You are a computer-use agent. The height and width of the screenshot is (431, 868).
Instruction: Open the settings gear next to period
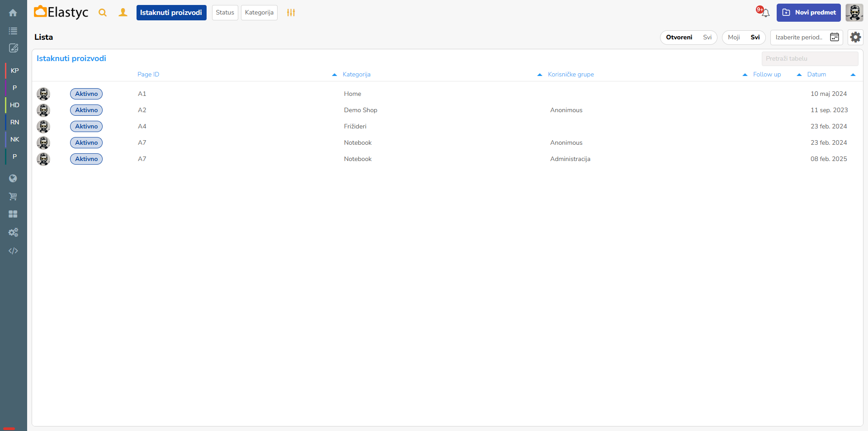(855, 37)
